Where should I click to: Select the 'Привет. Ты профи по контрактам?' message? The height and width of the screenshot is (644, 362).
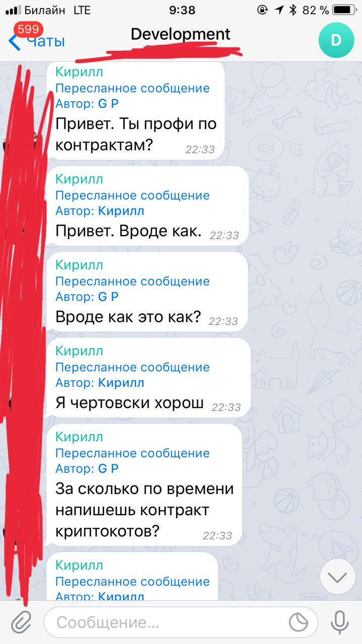(135, 111)
